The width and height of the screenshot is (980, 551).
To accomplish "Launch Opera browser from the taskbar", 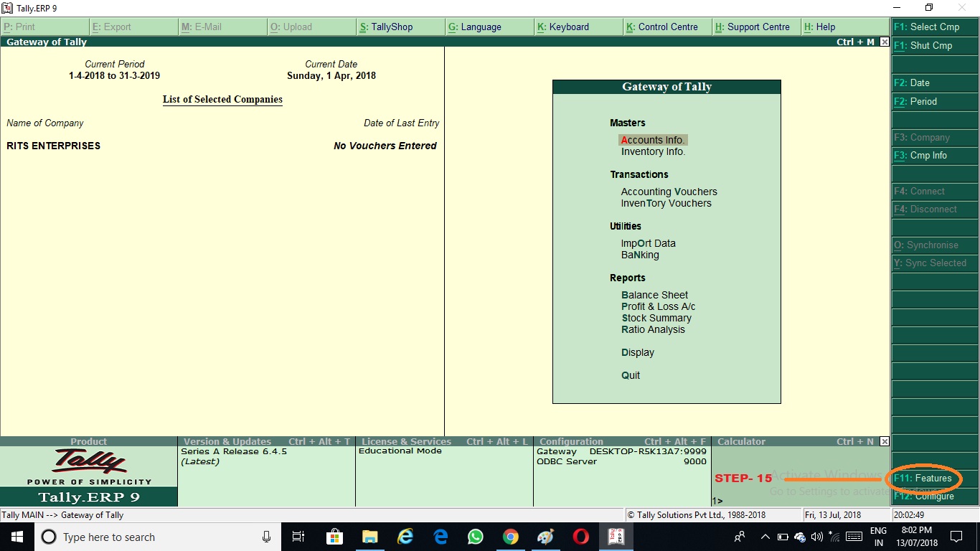I will [581, 537].
